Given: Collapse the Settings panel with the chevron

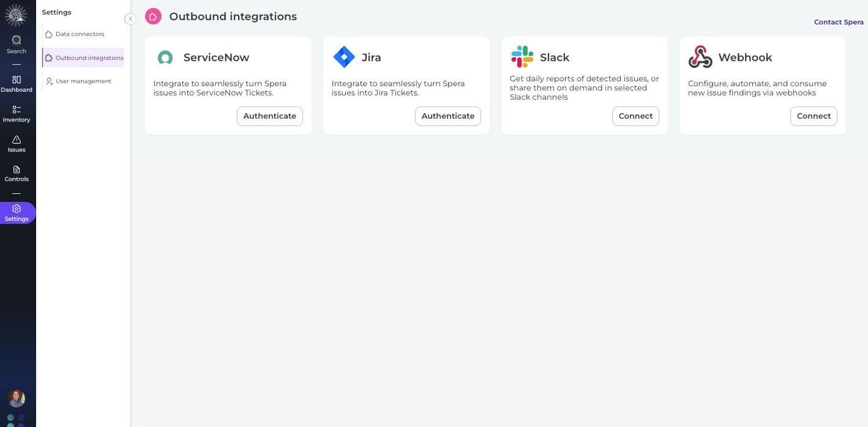Looking at the screenshot, I should point(129,17).
